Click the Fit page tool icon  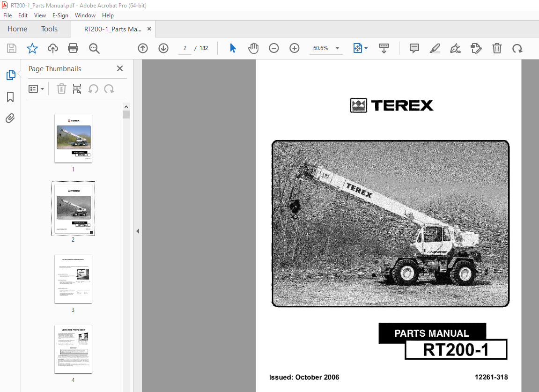click(357, 48)
